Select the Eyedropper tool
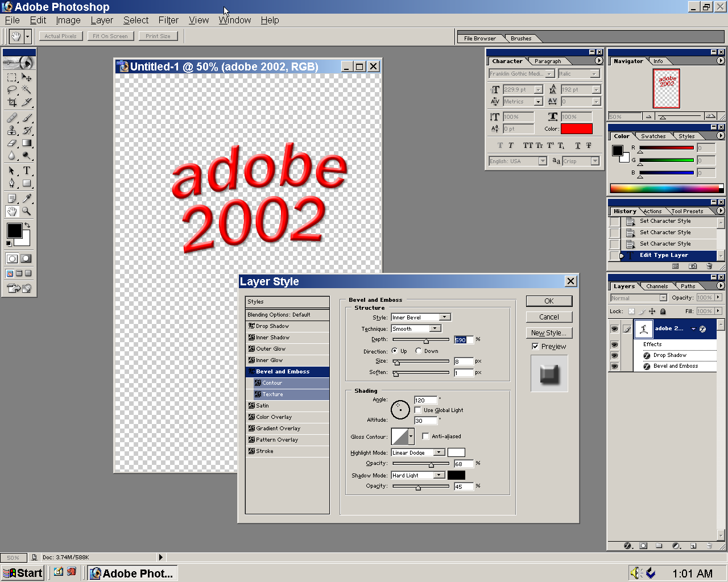 [27, 198]
